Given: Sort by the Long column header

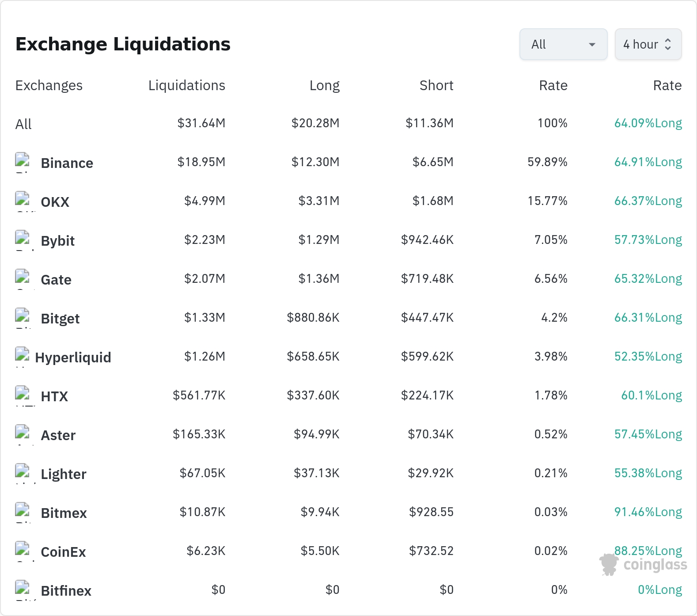Looking at the screenshot, I should tap(324, 85).
